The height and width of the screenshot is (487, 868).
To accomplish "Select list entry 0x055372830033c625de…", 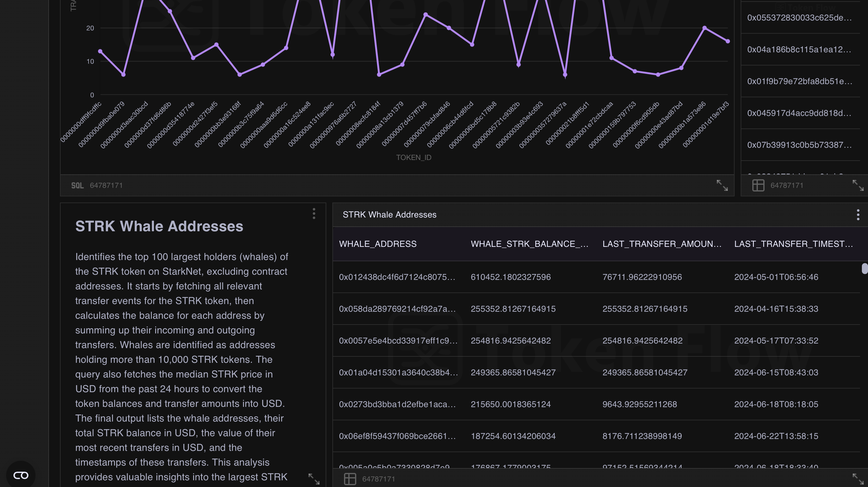I will click(x=799, y=17).
